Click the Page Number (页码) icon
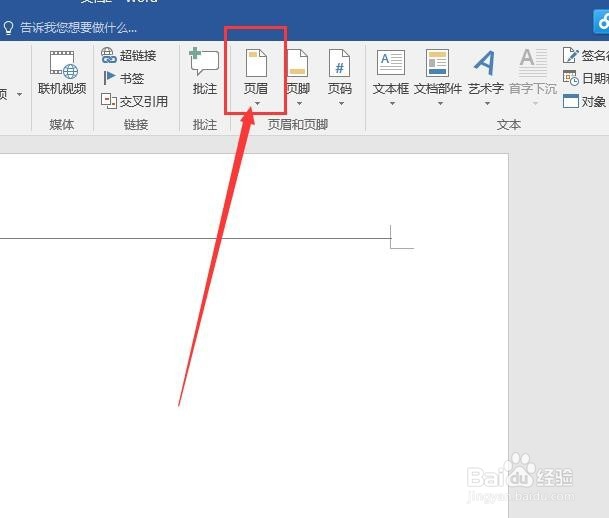 click(339, 63)
